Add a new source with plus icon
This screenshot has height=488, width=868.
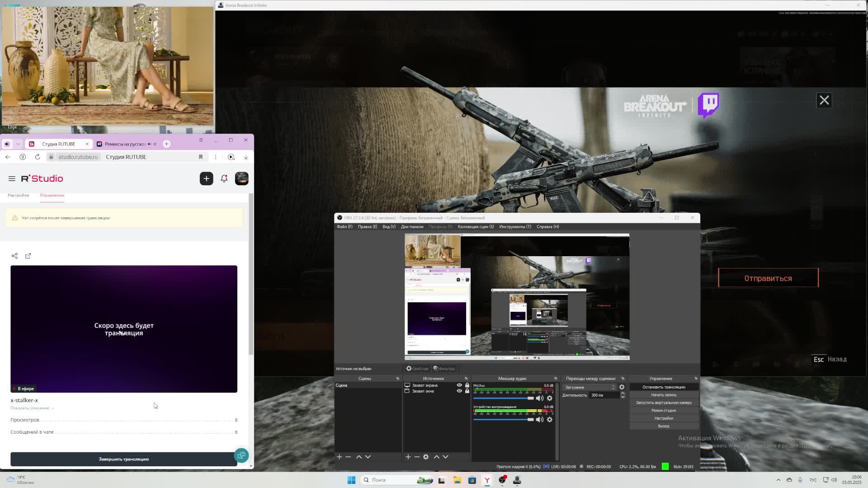pyautogui.click(x=408, y=457)
